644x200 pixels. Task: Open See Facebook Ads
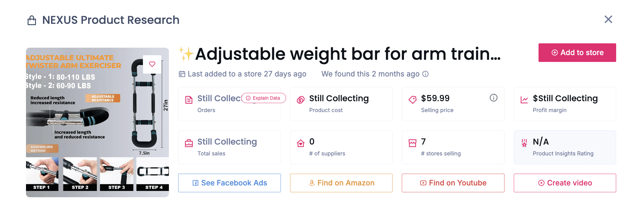point(230,183)
